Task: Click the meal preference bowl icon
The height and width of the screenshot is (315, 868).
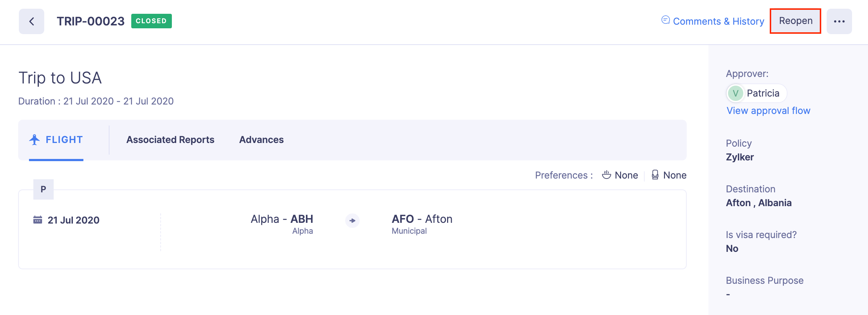Action: click(606, 175)
